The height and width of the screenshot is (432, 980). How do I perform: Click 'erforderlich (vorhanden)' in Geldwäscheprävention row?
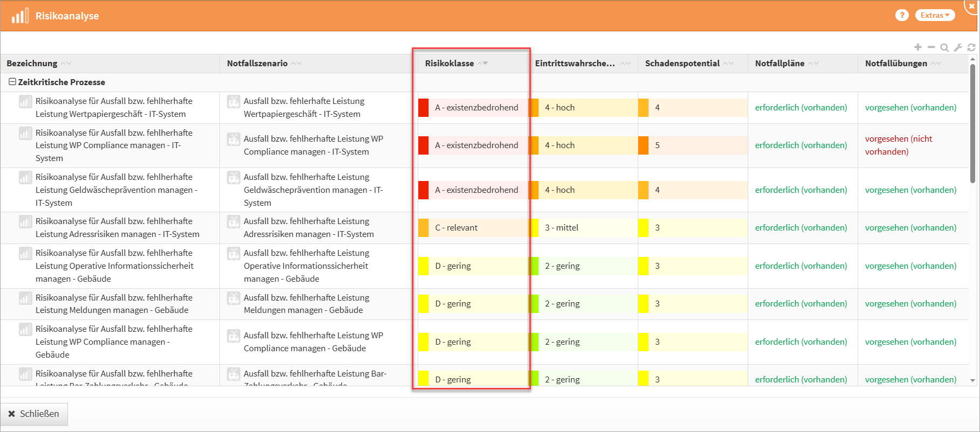pyautogui.click(x=800, y=190)
